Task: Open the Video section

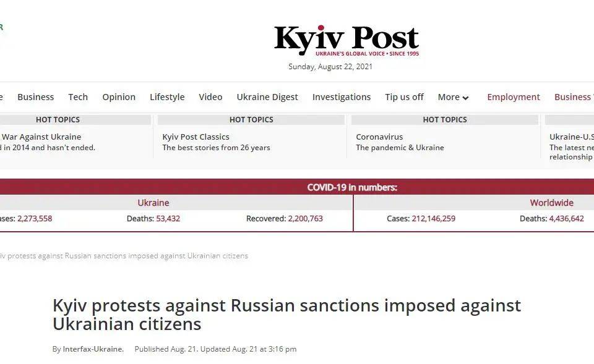Action: (x=210, y=97)
